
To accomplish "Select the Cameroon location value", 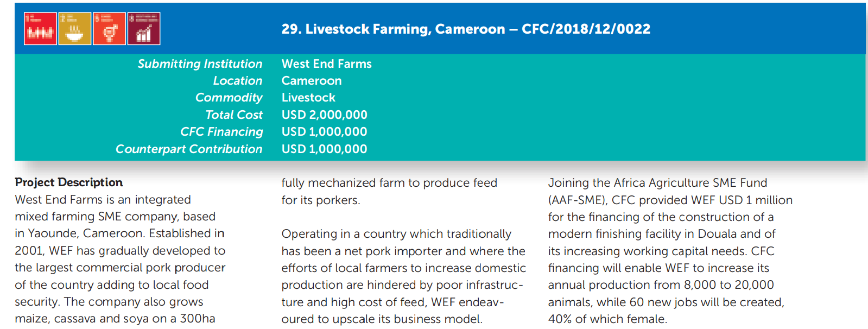I will coord(312,80).
